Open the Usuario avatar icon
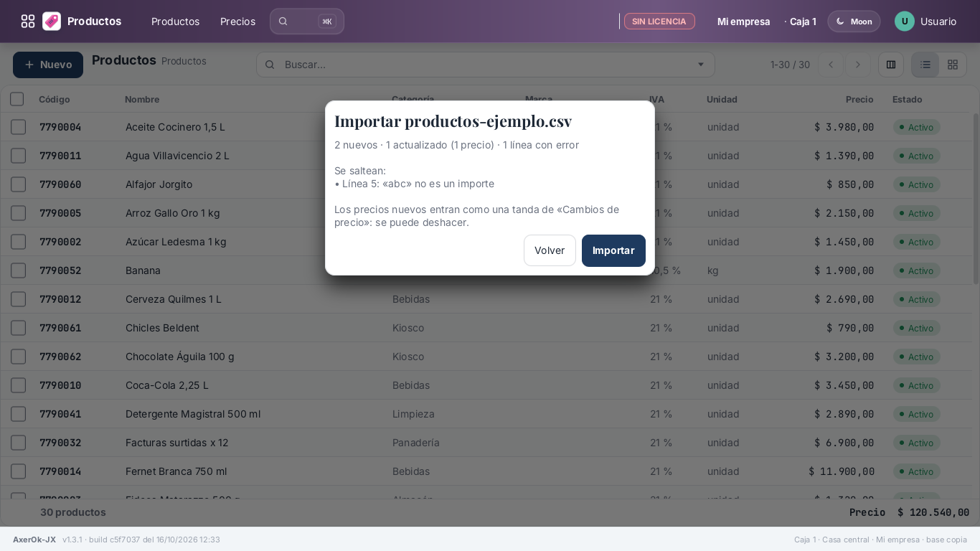 click(x=905, y=22)
